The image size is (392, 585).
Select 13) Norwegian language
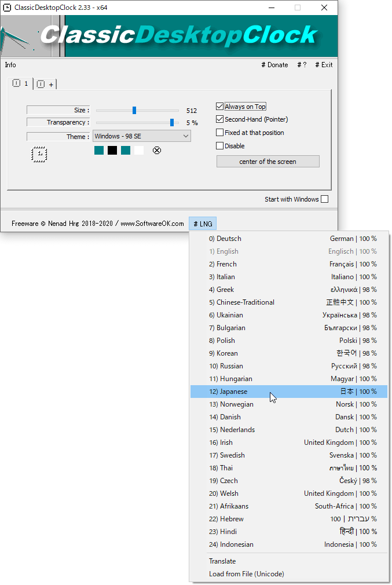289,404
